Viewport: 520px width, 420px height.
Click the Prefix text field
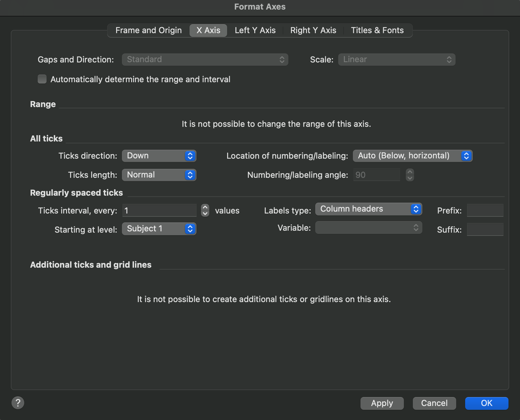[x=485, y=211]
